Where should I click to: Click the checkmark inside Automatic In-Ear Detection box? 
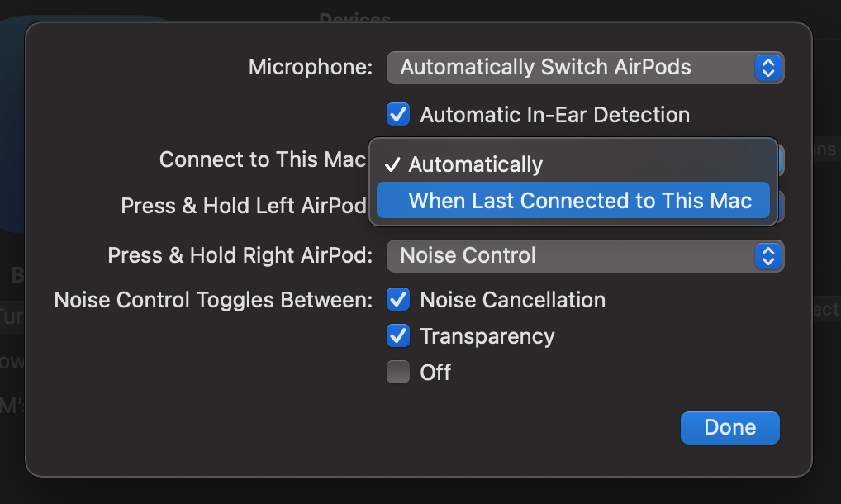[x=398, y=114]
